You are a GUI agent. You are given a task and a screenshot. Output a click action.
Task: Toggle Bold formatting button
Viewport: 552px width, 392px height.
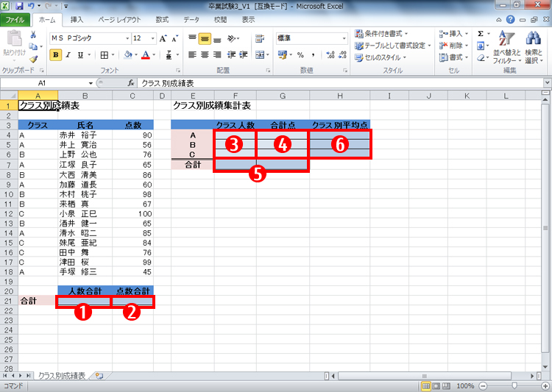[56, 55]
